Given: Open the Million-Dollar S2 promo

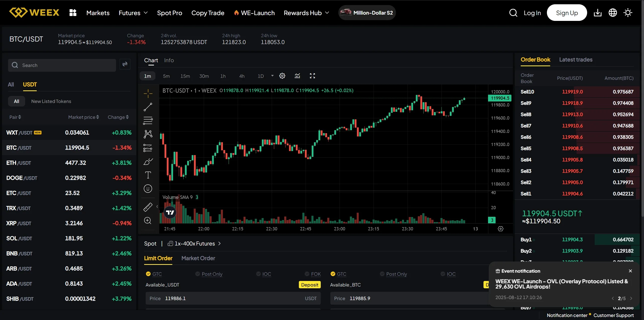Looking at the screenshot, I should [x=367, y=13].
